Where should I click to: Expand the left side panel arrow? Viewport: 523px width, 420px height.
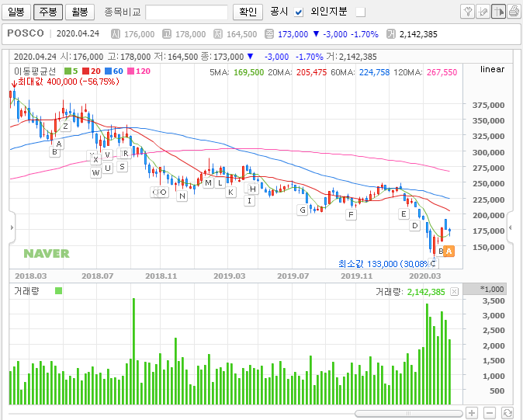click(x=12, y=227)
